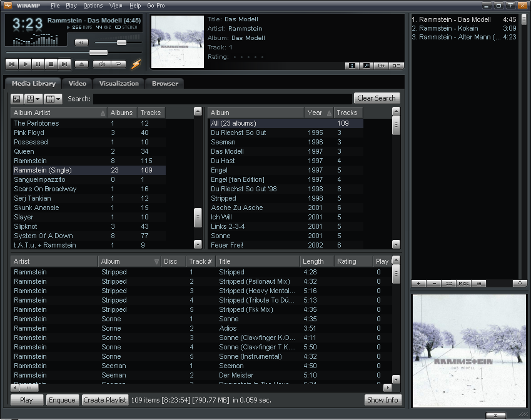Click the Enqueue button

click(x=62, y=400)
